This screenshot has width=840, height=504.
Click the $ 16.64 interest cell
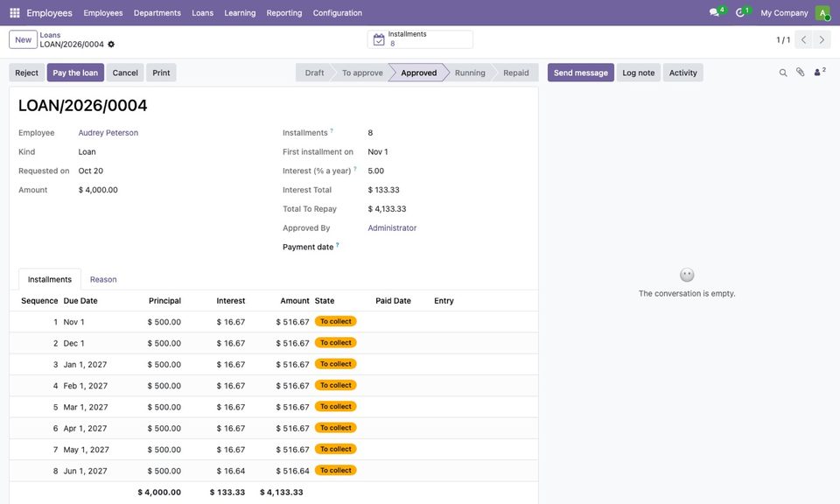231,472
